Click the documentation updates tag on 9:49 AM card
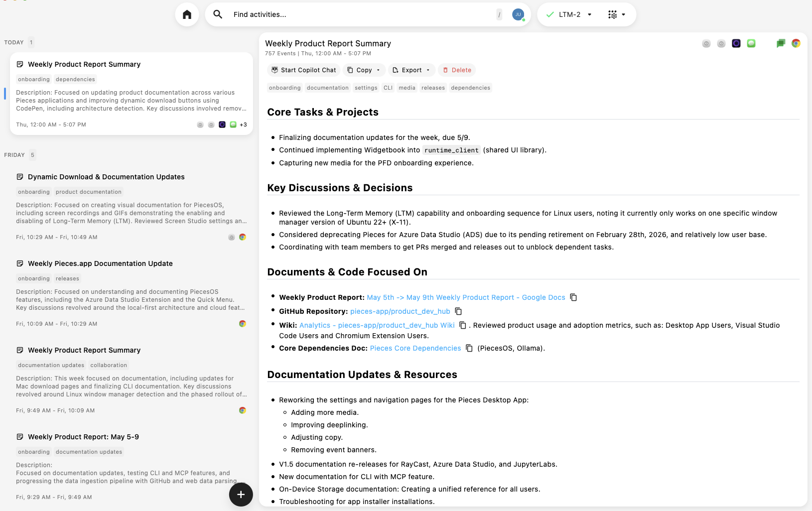This screenshot has width=812, height=511. (51, 365)
